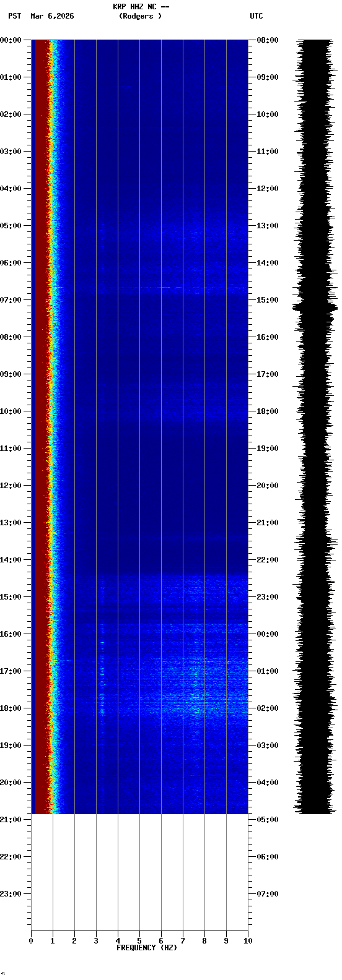Click the 14:00 PST time label
Screen dimensions: 342x980
tap(11, 560)
